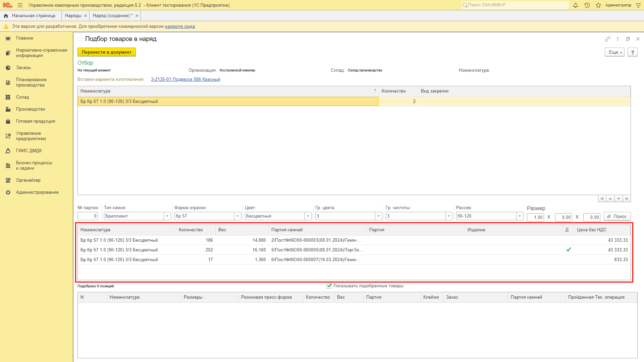Open Склад section in sidebar
Screen dimensions: 644x362
click(22, 97)
